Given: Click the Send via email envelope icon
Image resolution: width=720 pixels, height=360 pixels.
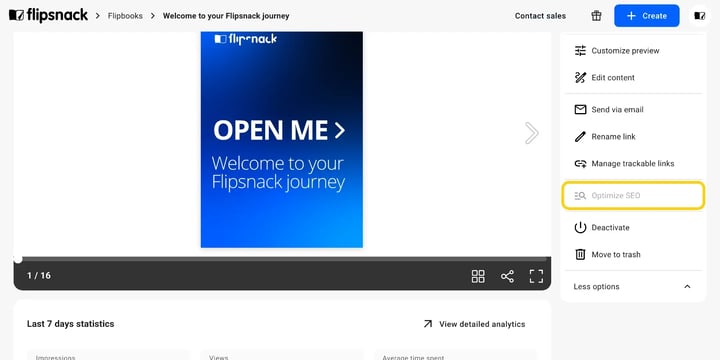Looking at the screenshot, I should pyautogui.click(x=580, y=110).
